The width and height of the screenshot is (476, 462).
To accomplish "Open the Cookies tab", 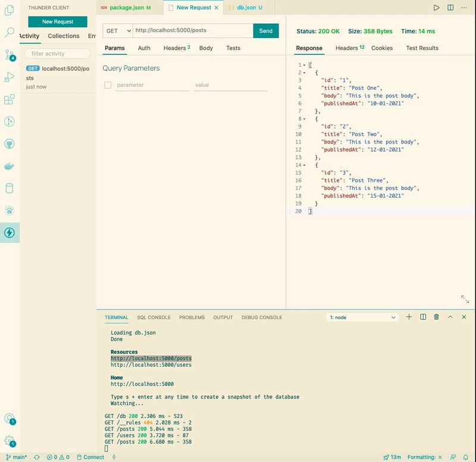I will tap(381, 48).
